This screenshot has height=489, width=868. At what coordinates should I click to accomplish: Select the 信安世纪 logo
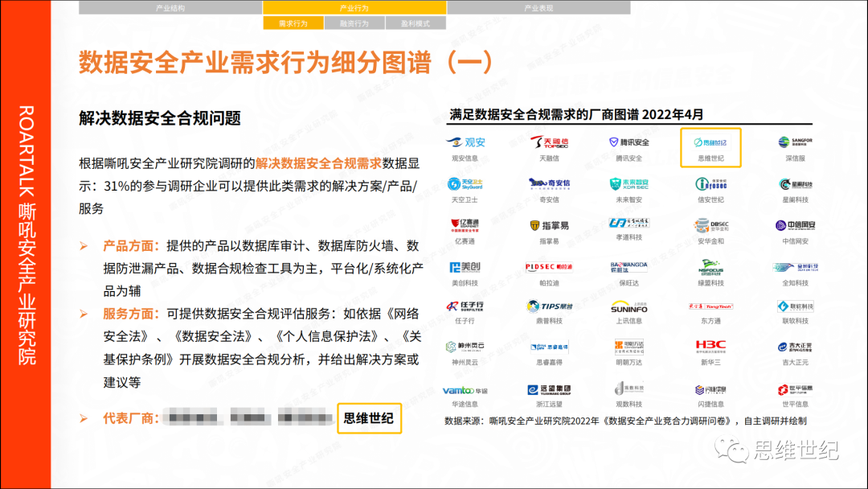(710, 184)
